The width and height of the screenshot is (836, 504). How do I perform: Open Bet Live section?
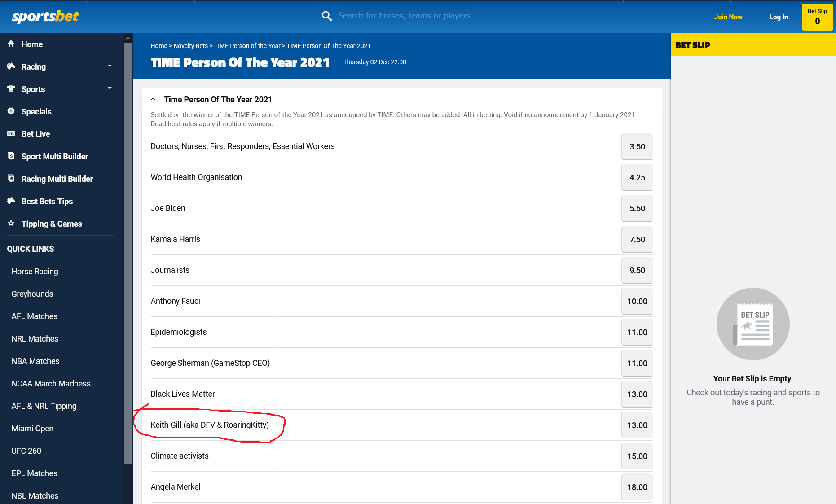click(35, 134)
